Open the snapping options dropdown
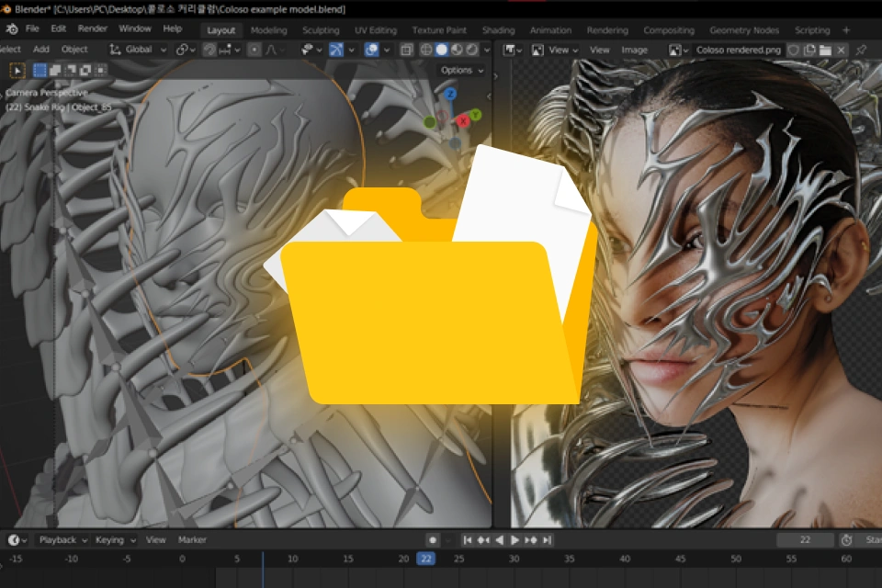The height and width of the screenshot is (588, 882). 229,50
